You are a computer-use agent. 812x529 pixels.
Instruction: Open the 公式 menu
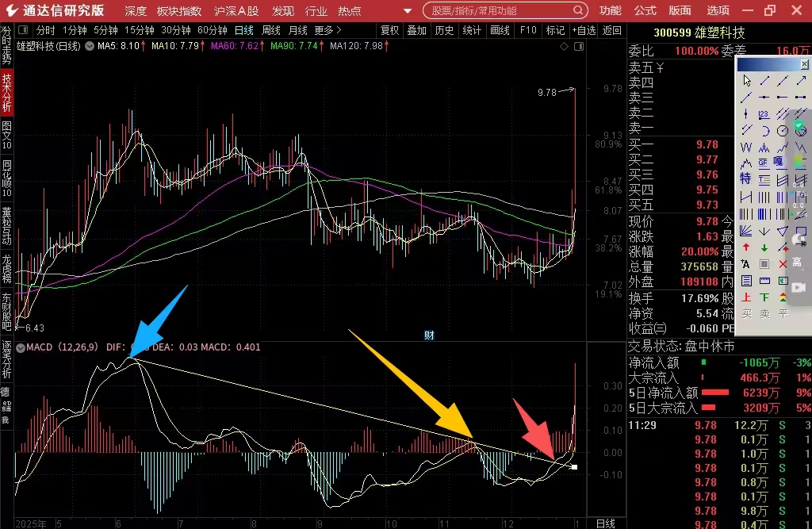tap(645, 10)
